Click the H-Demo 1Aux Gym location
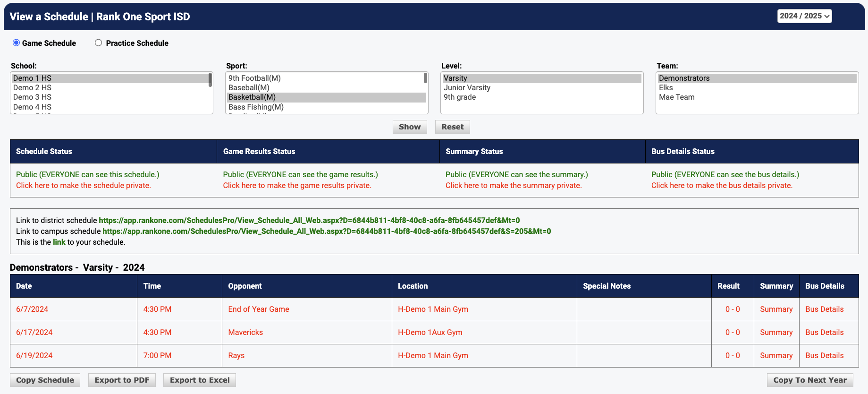The image size is (868, 394). tap(430, 332)
